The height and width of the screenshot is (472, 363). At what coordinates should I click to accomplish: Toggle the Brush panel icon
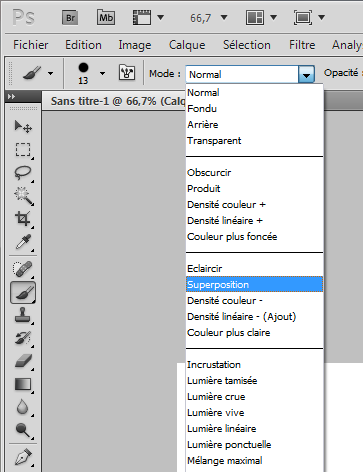tap(127, 73)
